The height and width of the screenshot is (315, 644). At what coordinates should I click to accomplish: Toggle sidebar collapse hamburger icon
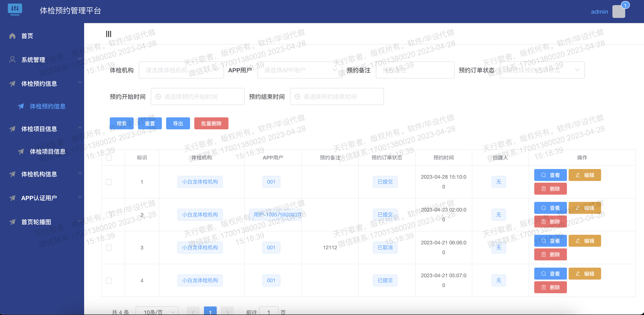point(108,34)
